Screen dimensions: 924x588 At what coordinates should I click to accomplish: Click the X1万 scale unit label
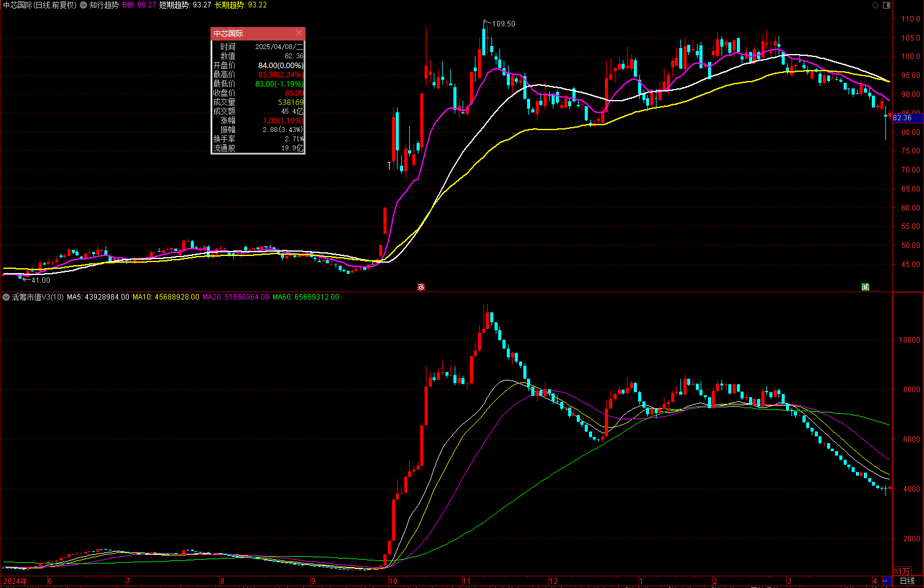pyautogui.click(x=901, y=571)
